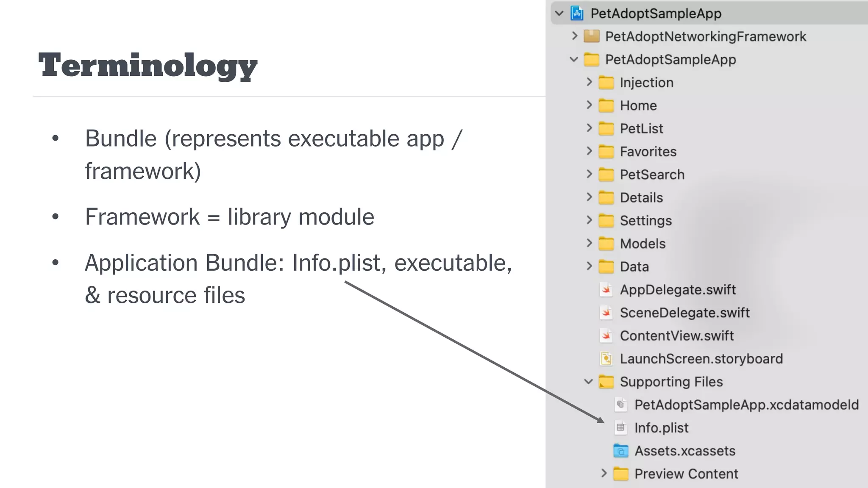The image size is (868, 488).
Task: Select the PetAdoptSampleApp project row name
Action: tap(656, 14)
